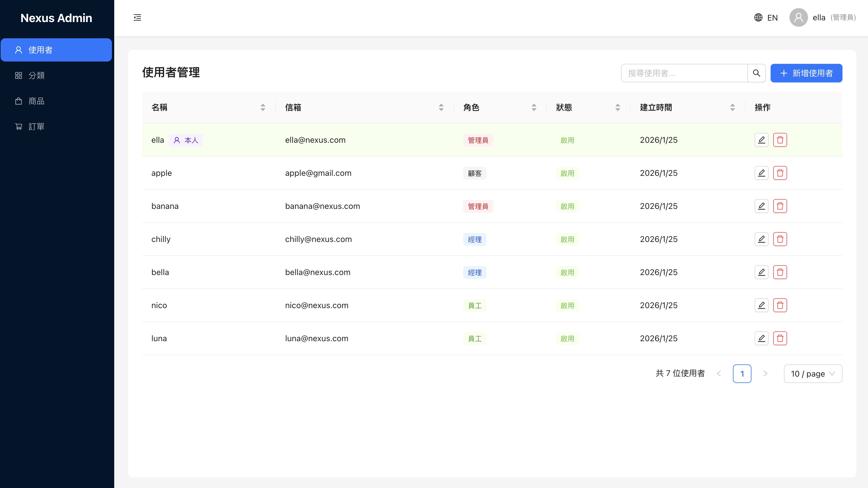Click the 啟用 status tag for apple
This screenshot has height=488, width=868.
click(x=567, y=173)
